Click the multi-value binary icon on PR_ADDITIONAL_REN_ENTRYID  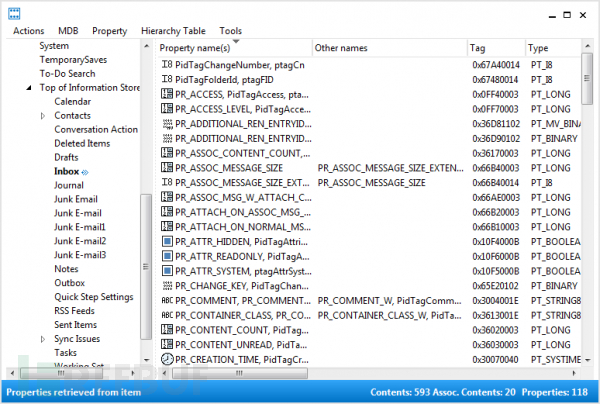click(x=167, y=124)
